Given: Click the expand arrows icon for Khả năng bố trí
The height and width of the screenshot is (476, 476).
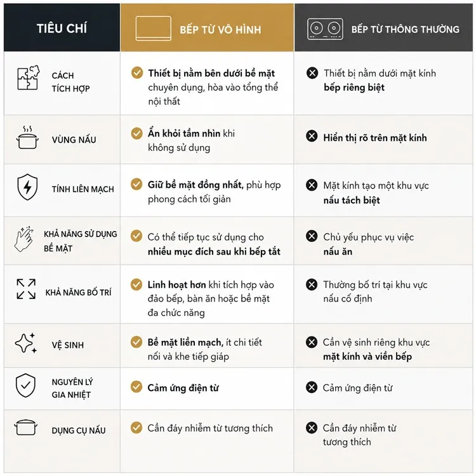Looking at the screenshot, I should point(26,289).
